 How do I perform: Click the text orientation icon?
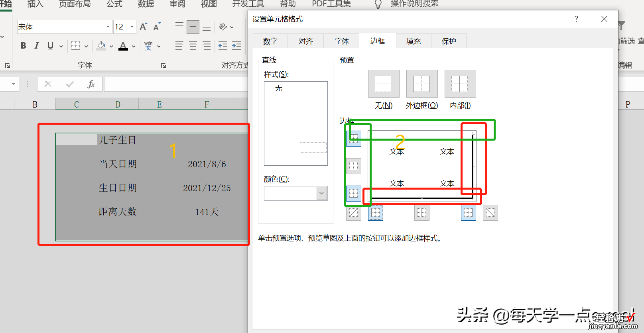(x=223, y=27)
